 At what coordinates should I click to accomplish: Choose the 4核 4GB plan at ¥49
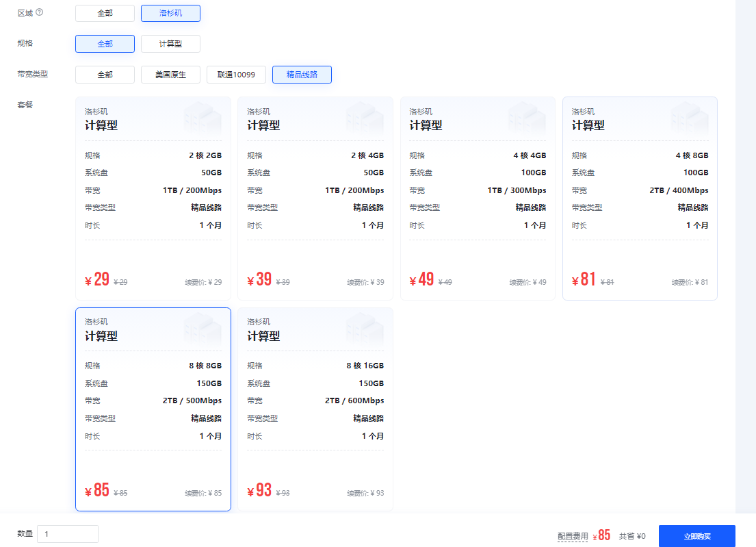tap(478, 199)
